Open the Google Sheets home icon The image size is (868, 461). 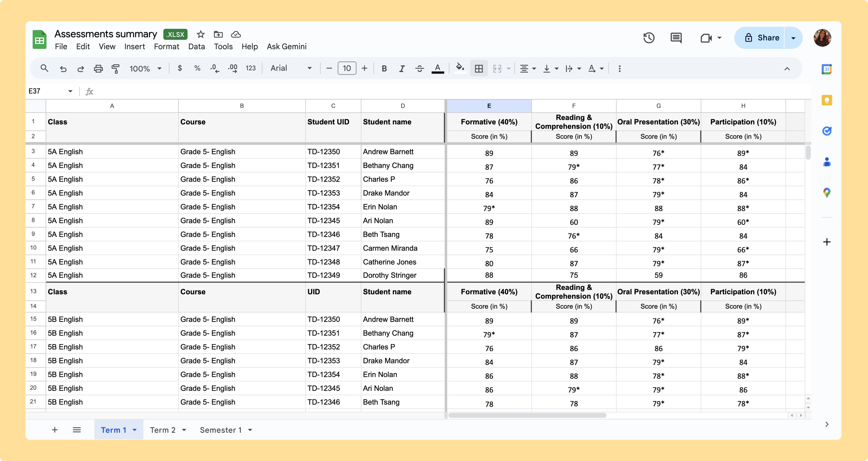39,40
